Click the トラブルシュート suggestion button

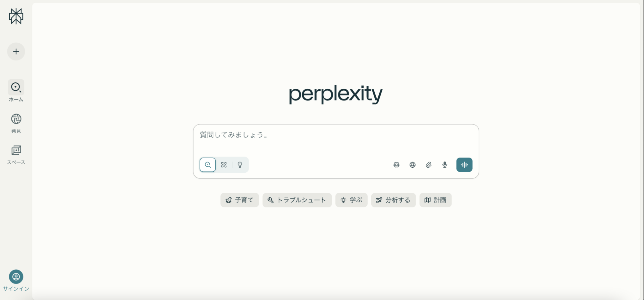(x=297, y=200)
